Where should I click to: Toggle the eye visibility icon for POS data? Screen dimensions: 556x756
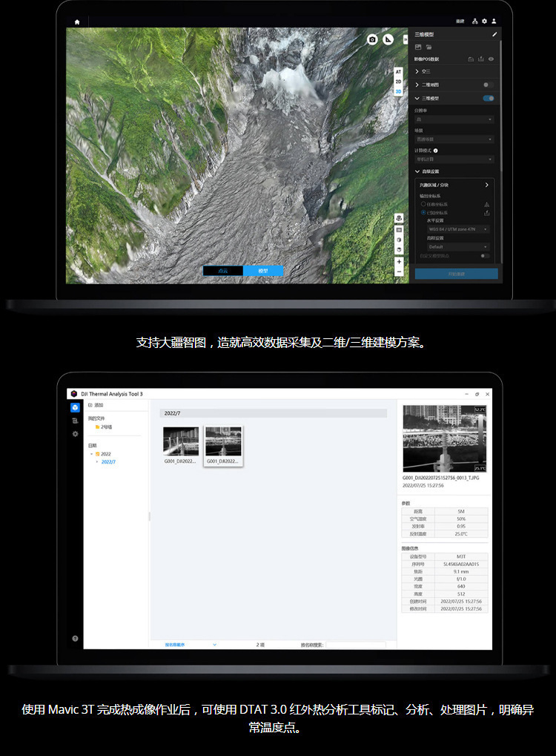(x=491, y=59)
